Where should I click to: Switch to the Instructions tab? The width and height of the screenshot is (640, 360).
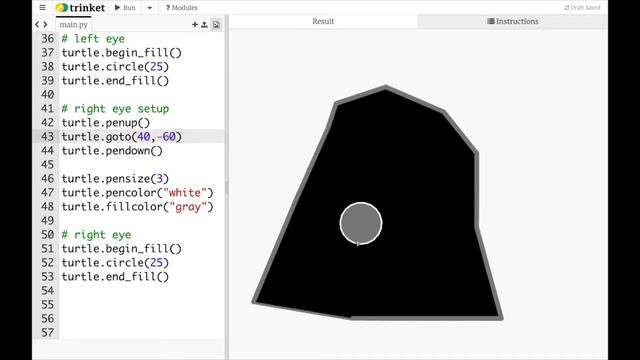[x=513, y=21]
